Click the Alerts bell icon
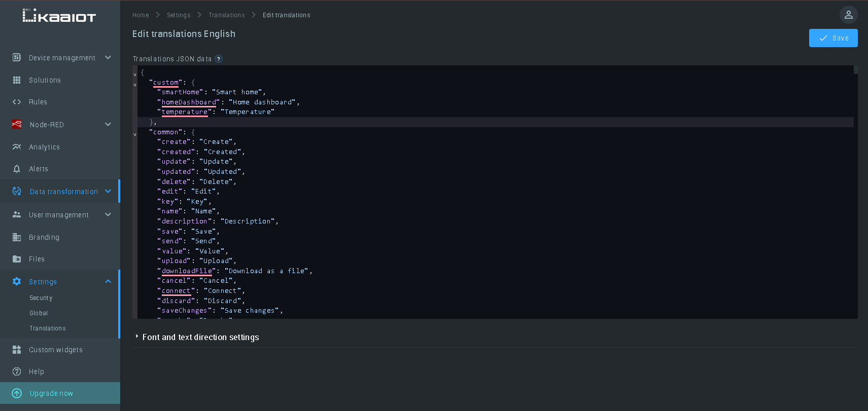The image size is (868, 411). (17, 169)
